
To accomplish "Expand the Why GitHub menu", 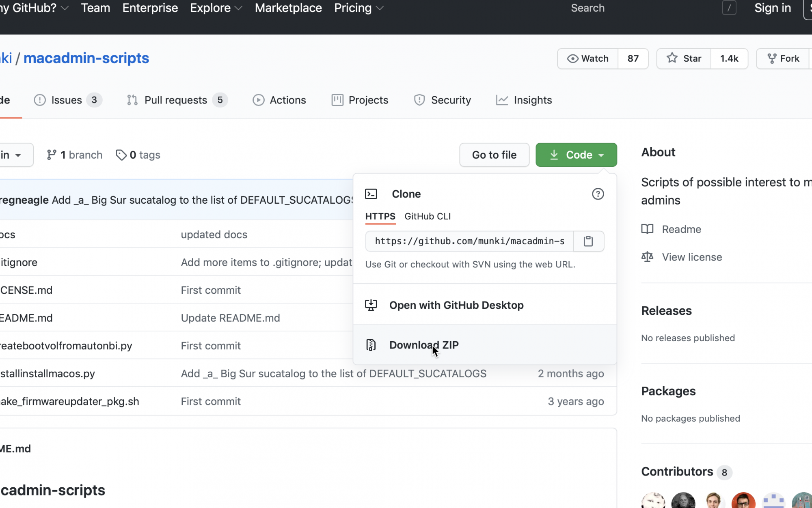I will [x=34, y=8].
